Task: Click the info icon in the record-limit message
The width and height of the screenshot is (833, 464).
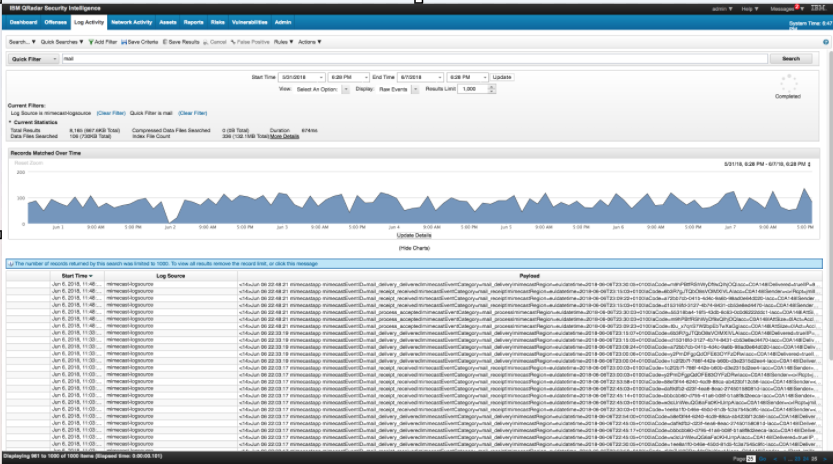Action: [x=11, y=263]
